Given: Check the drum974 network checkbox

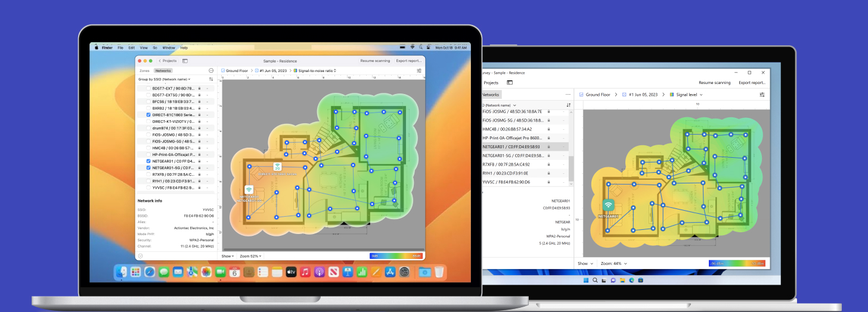Looking at the screenshot, I should (148, 128).
